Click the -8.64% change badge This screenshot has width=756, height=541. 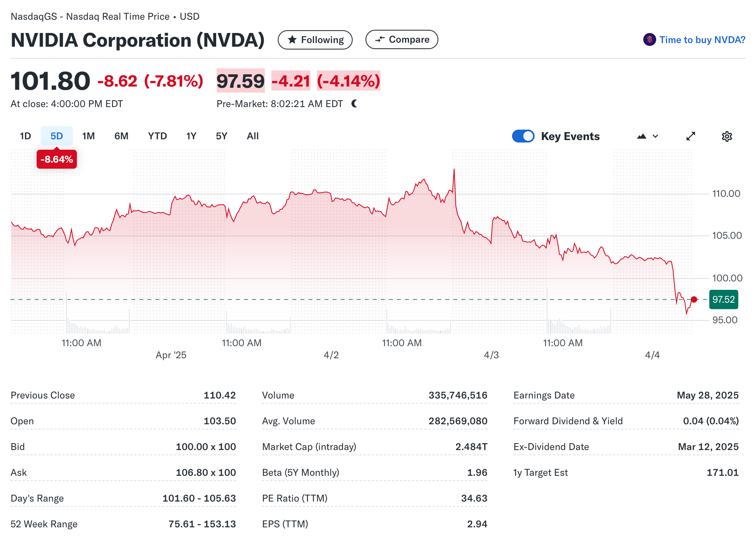click(57, 159)
